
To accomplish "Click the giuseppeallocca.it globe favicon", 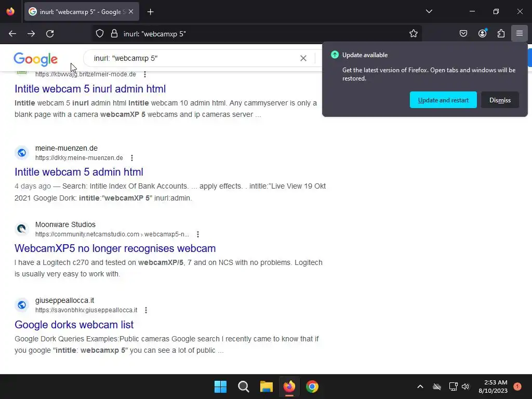I will (x=22, y=305).
